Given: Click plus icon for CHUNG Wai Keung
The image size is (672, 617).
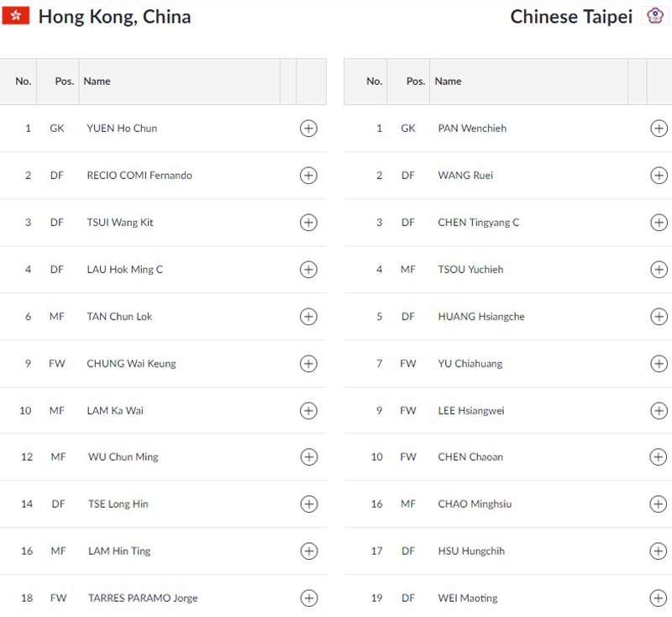Looking at the screenshot, I should pyautogui.click(x=308, y=364).
